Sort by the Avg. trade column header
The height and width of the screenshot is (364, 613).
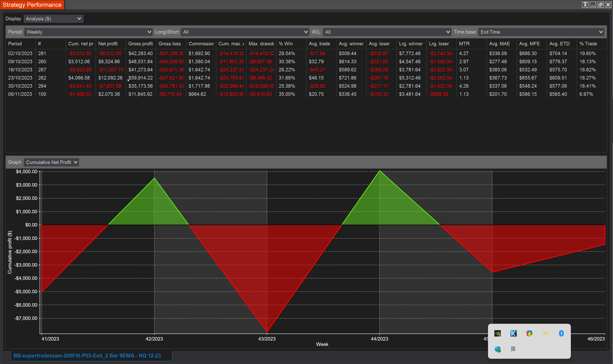click(x=321, y=44)
